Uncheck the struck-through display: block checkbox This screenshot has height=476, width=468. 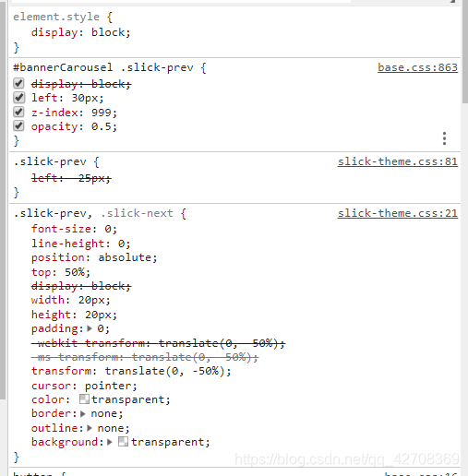pos(18,83)
